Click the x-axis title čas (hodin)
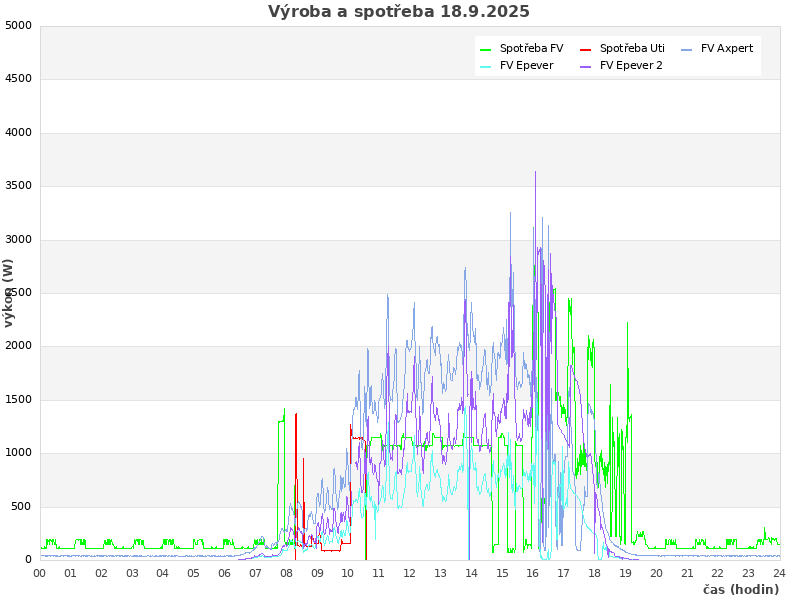The height and width of the screenshot is (600, 800). (740, 590)
